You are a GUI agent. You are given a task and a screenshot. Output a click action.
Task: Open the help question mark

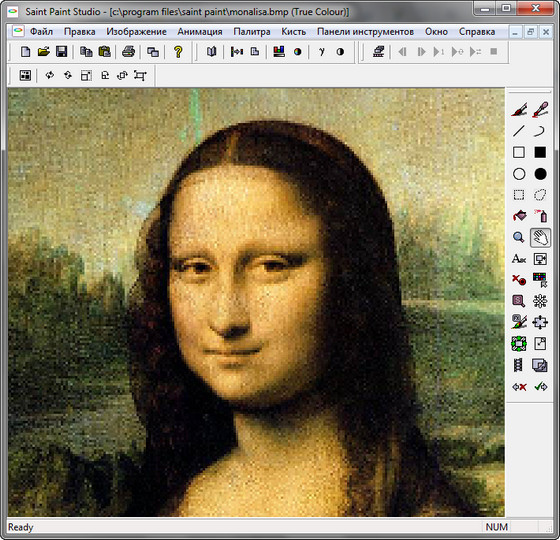point(178,52)
